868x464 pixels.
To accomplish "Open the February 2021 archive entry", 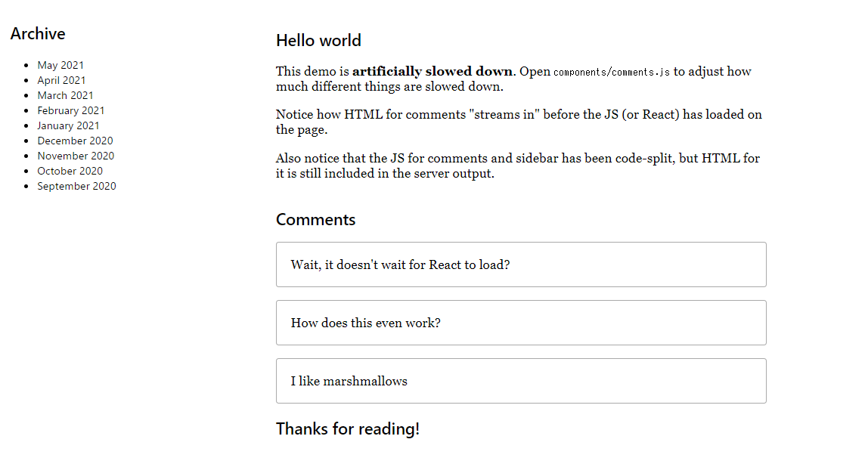I will pos(71,110).
